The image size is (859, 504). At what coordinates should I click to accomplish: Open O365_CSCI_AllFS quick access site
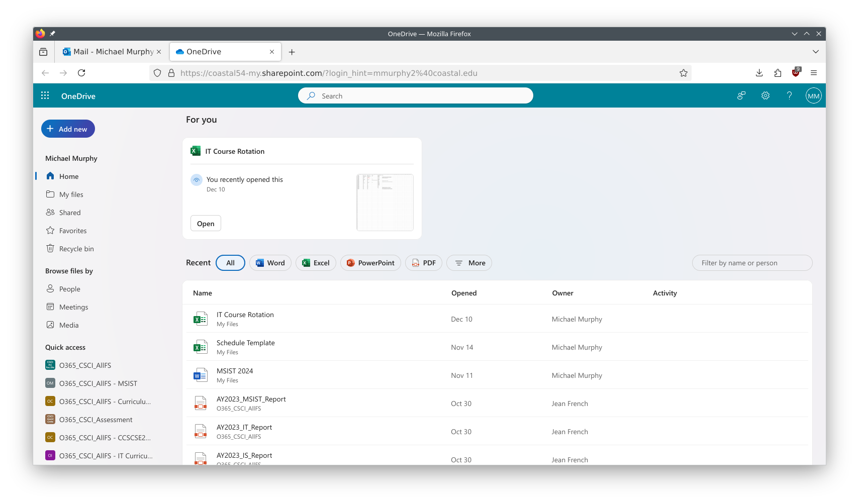[78, 365]
